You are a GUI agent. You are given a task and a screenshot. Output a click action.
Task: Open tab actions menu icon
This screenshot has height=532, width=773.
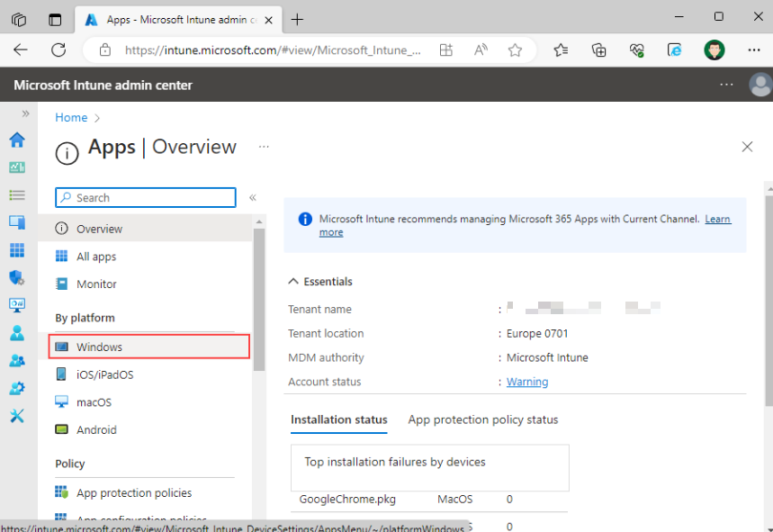55,20
